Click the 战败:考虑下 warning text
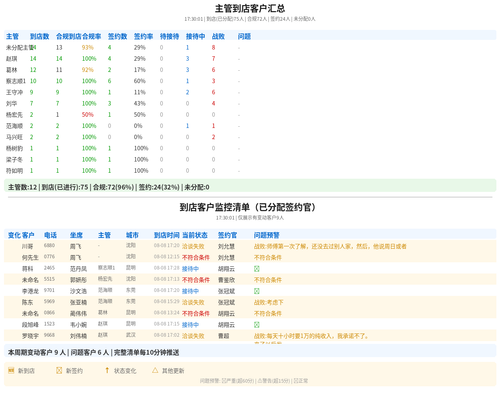The image size is (500, 403). pyautogui.click(x=269, y=302)
